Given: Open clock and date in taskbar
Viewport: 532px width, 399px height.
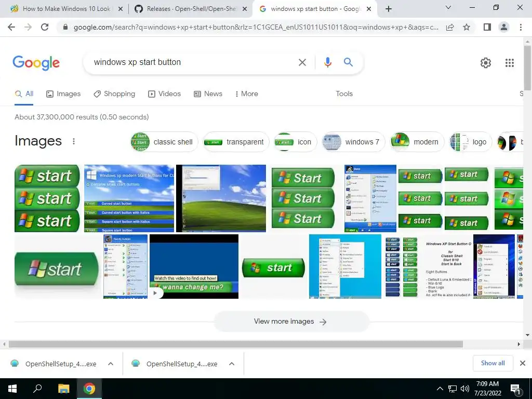Looking at the screenshot, I should pos(487,389).
